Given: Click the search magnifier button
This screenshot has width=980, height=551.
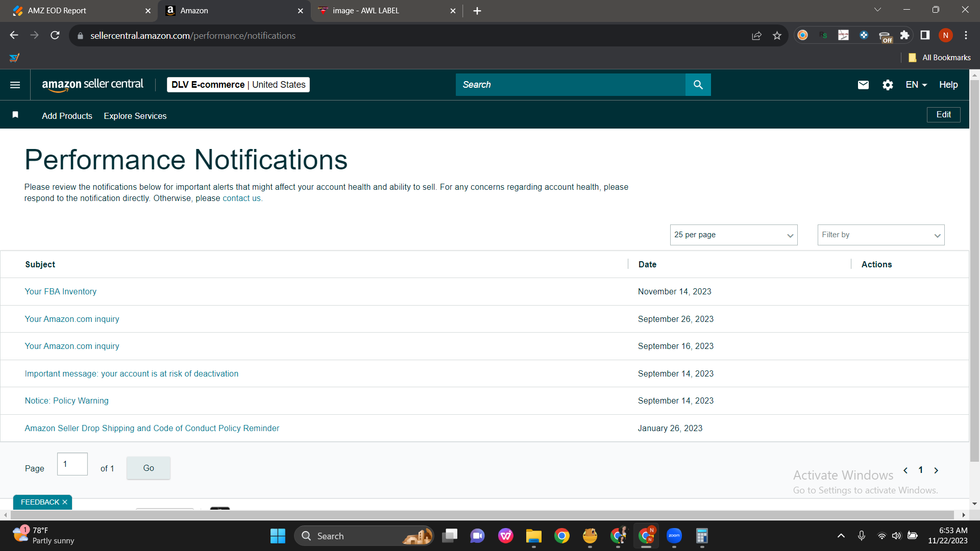Looking at the screenshot, I should [698, 85].
